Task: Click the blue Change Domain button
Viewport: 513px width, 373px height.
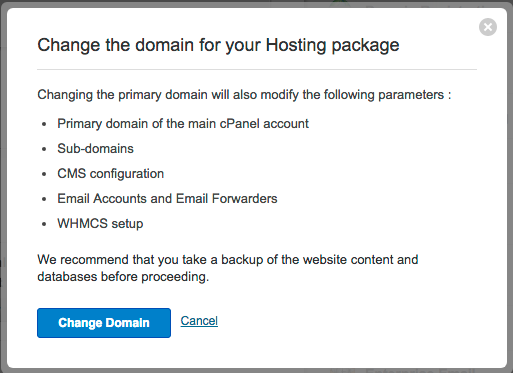Action: point(104,323)
